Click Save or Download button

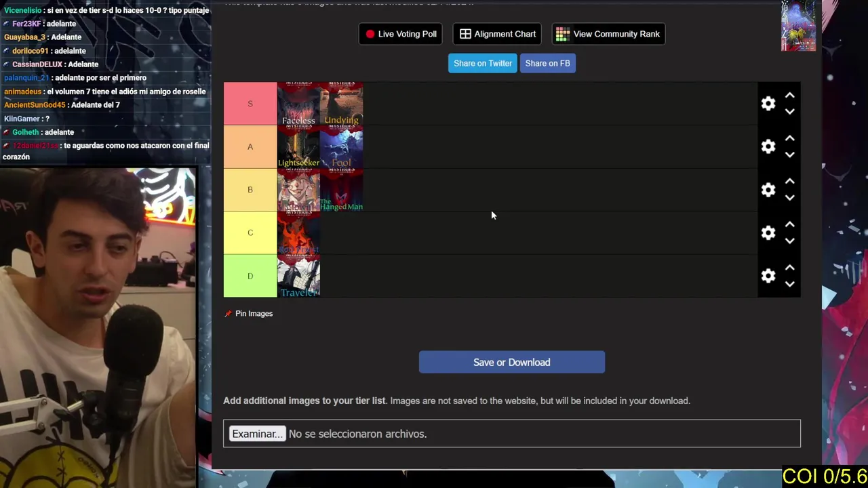512,362
